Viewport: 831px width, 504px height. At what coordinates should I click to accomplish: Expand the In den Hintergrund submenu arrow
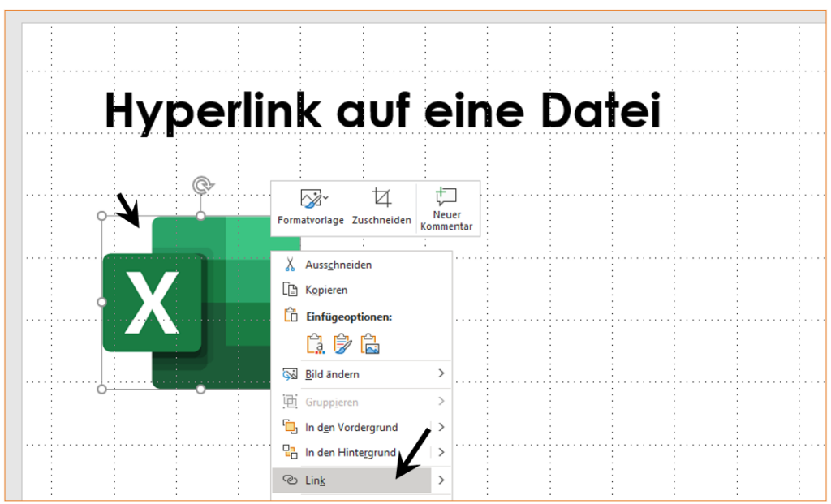pos(441,453)
